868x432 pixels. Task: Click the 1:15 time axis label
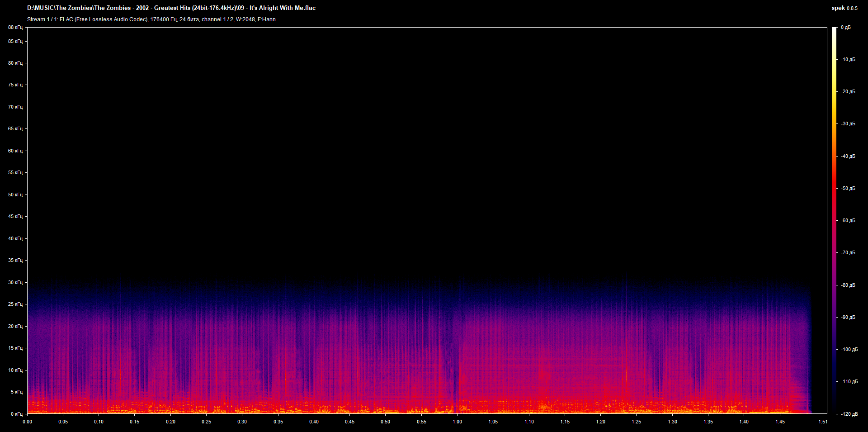point(565,422)
